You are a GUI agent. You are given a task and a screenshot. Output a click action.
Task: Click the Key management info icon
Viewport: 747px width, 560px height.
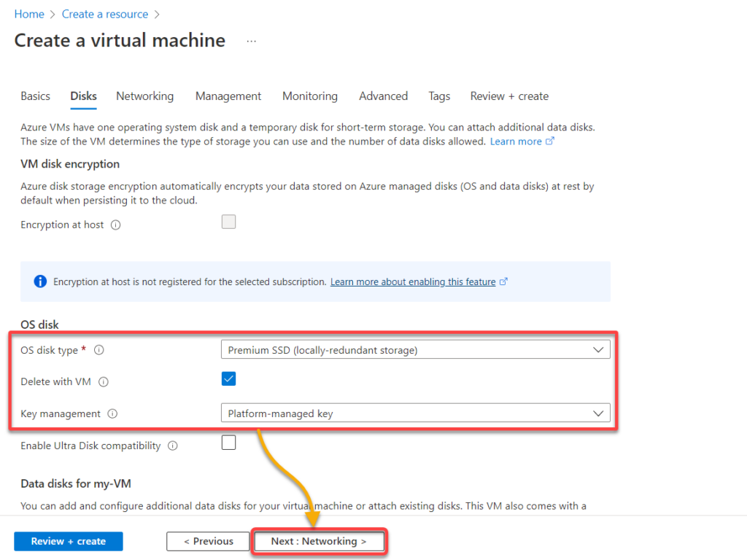click(x=112, y=413)
